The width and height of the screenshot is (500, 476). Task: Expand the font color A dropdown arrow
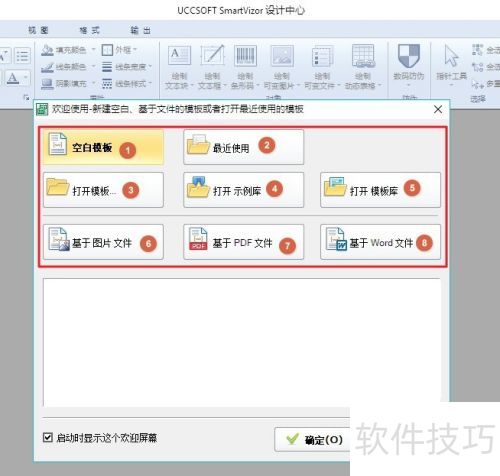pos(26,78)
